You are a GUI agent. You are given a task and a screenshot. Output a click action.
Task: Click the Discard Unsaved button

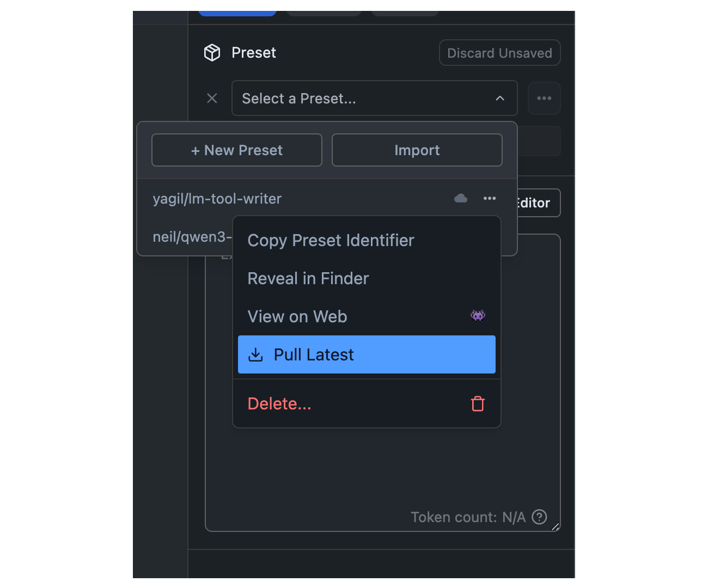coord(499,53)
